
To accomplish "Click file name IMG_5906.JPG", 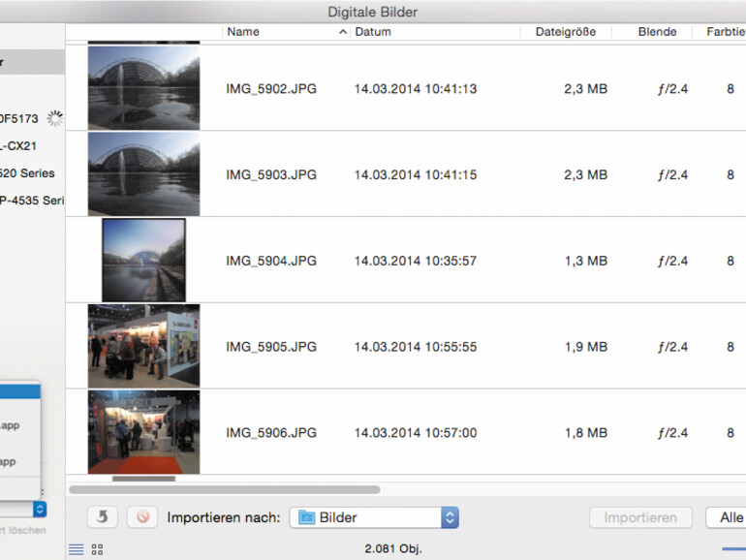I will 271,433.
